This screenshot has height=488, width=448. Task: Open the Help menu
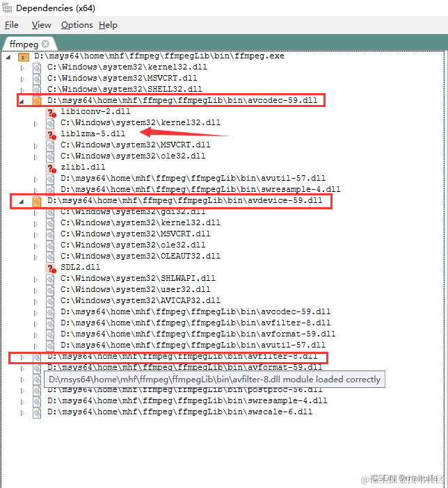[x=108, y=25]
